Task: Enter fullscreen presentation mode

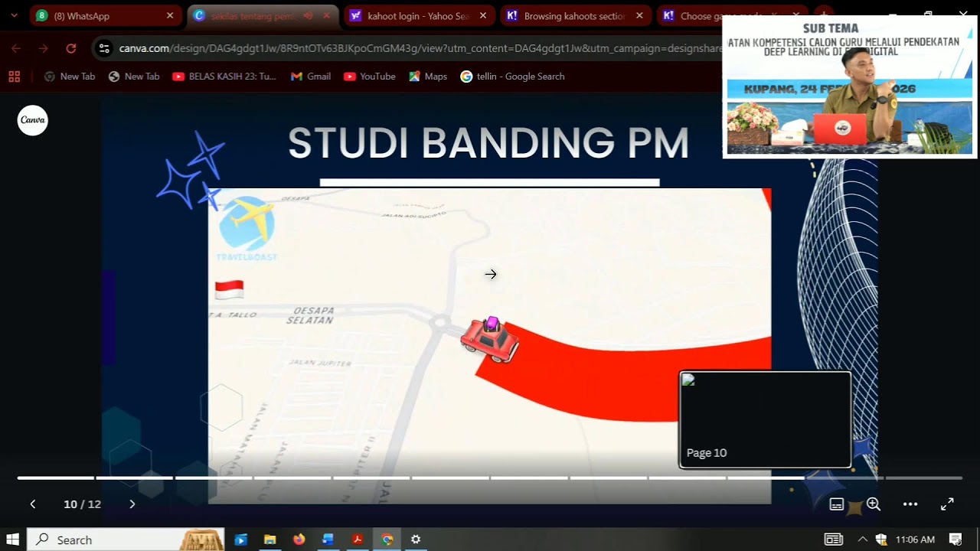Action: (x=947, y=504)
